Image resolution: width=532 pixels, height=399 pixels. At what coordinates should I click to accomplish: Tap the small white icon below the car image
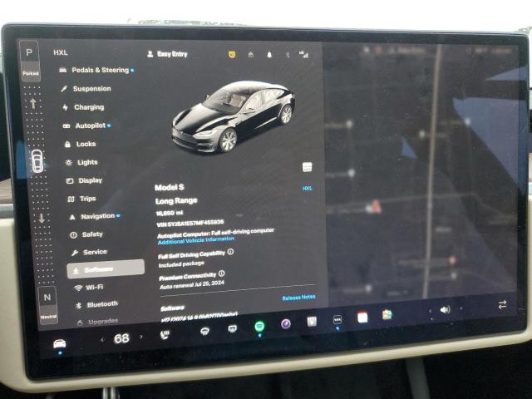pos(307,167)
